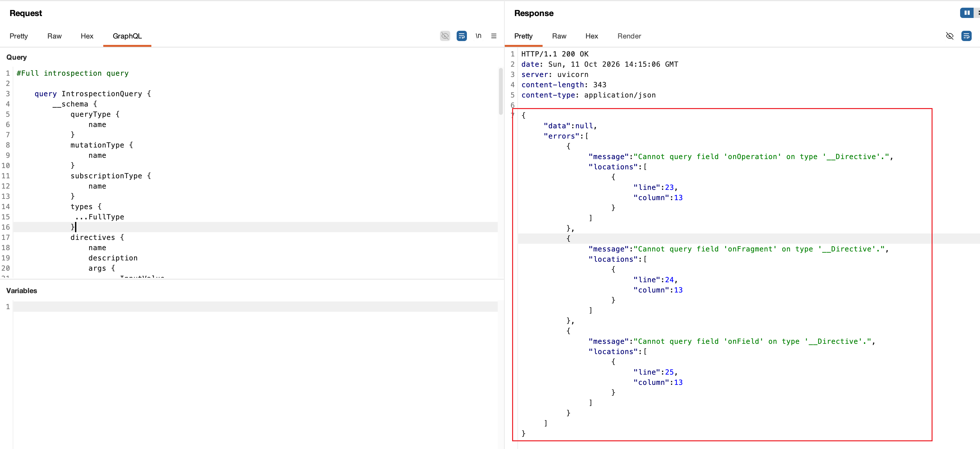Image resolution: width=980 pixels, height=449 pixels.
Task: Switch to side-by-side layout icon
Action: pyautogui.click(x=967, y=13)
